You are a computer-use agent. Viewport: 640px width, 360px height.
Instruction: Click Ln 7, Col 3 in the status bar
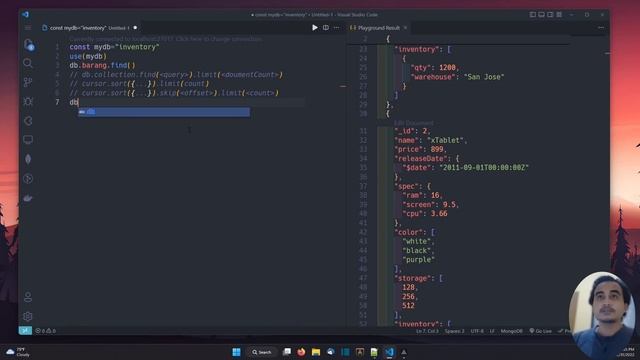click(x=427, y=331)
